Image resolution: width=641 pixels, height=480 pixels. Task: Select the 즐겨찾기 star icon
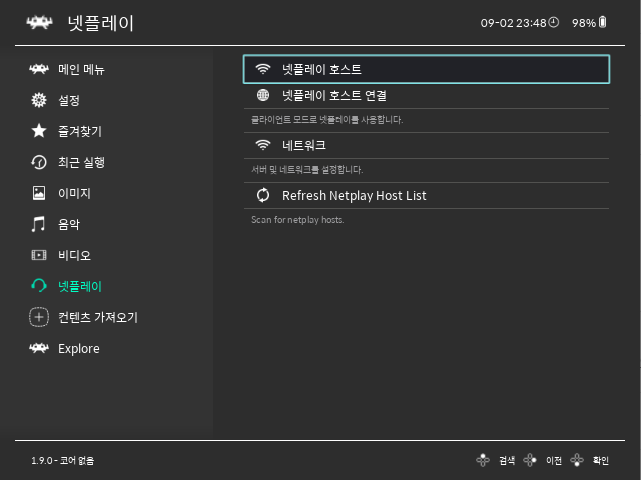click(39, 131)
